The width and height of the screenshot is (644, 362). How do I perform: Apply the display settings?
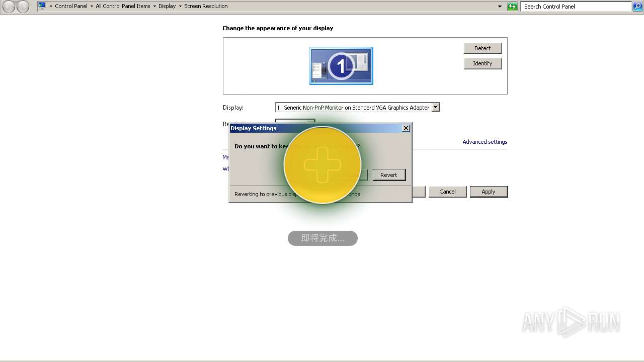coord(489,192)
